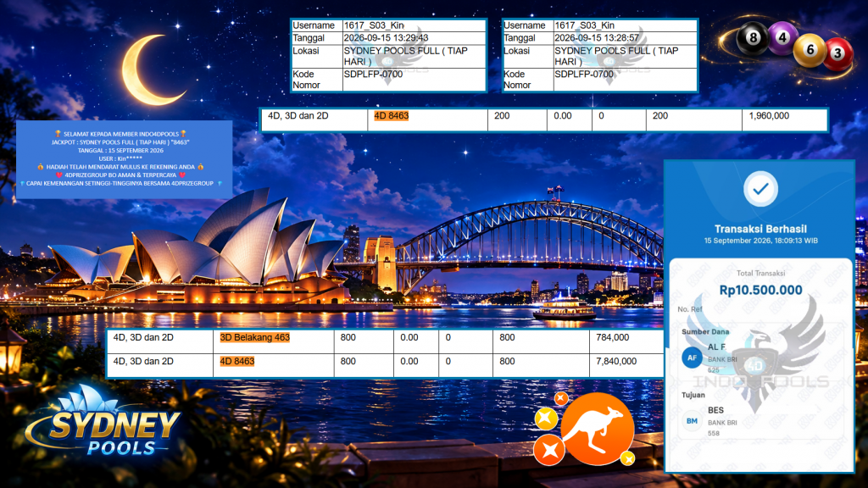
Task: Click the purple number 4 ball
Action: click(782, 37)
